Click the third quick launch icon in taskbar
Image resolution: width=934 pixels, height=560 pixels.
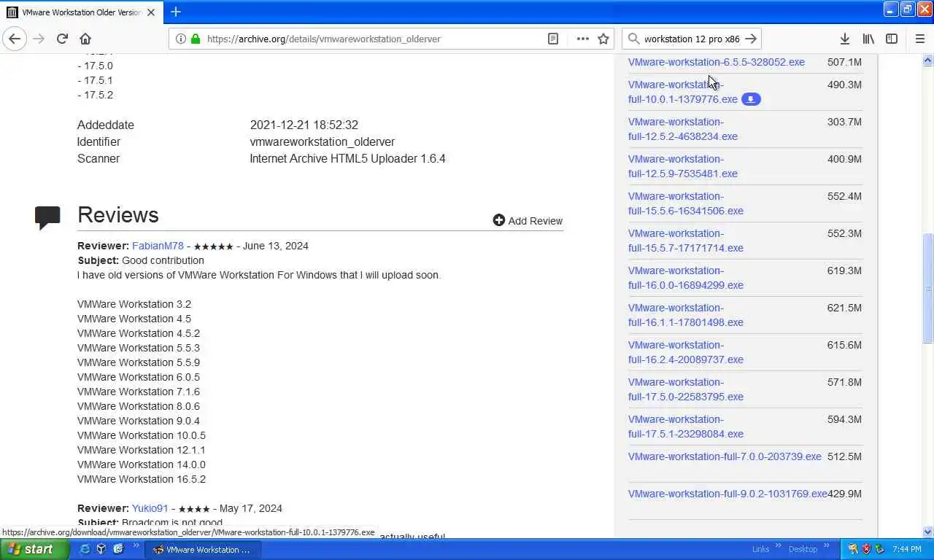click(118, 549)
